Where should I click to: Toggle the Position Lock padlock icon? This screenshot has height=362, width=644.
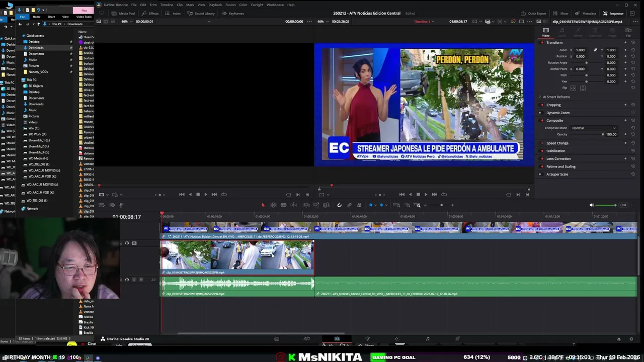click(x=359, y=205)
